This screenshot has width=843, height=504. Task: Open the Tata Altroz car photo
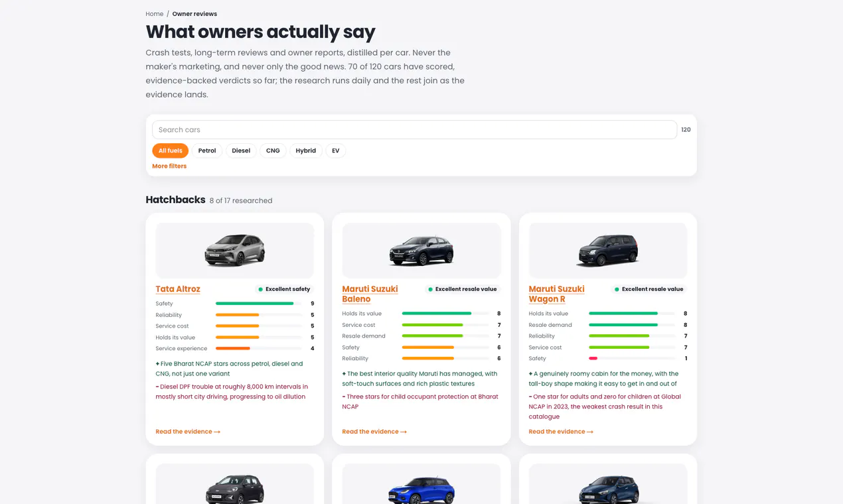[x=234, y=251]
